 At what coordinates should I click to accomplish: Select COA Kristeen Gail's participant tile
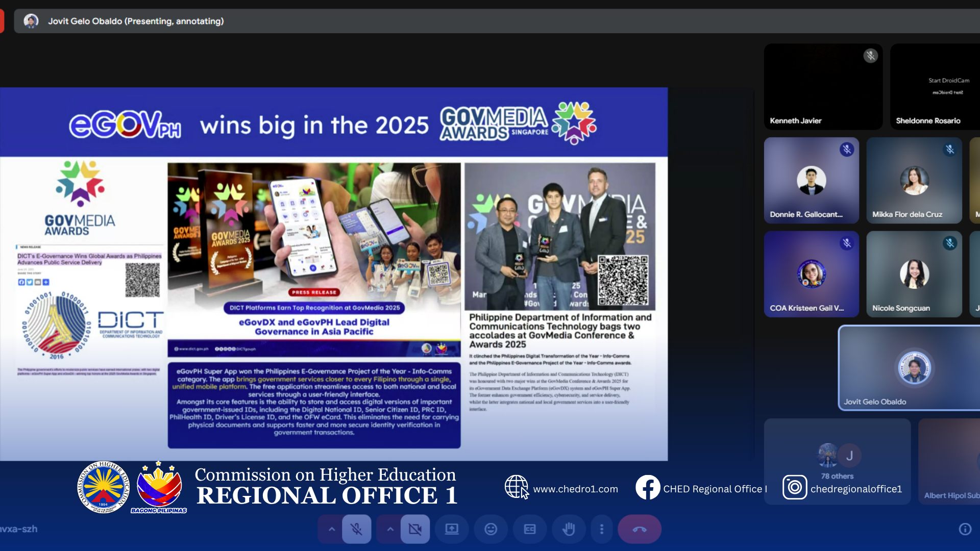click(x=812, y=274)
